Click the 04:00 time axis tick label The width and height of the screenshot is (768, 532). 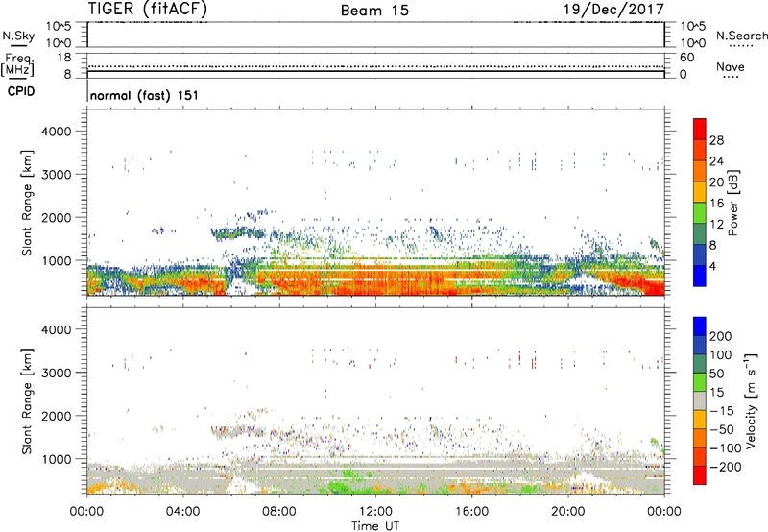(x=183, y=512)
